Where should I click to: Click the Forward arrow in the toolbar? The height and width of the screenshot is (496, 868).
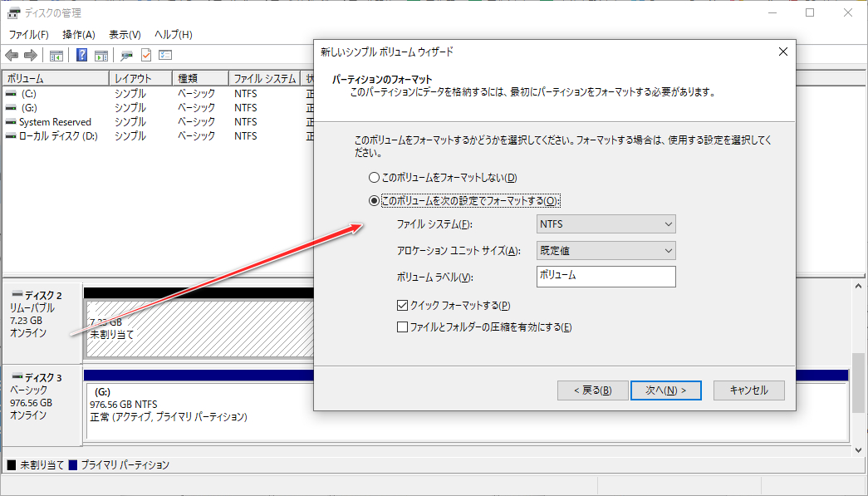31,56
